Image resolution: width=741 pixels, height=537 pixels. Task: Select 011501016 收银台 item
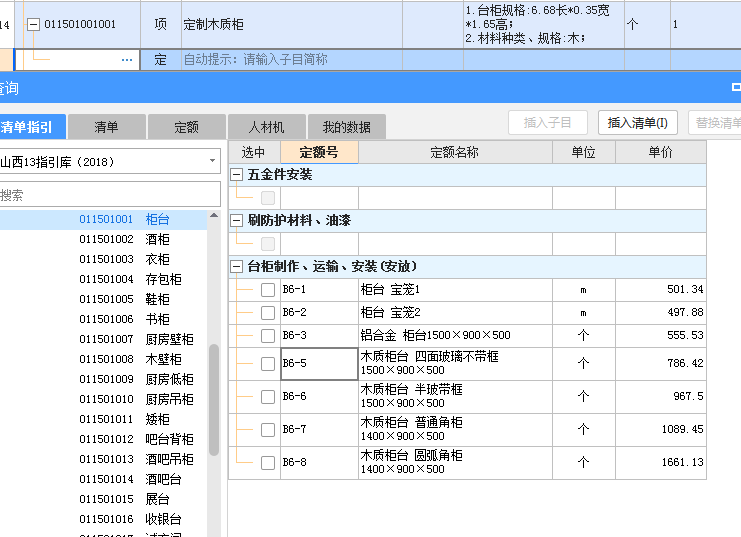pyautogui.click(x=103, y=519)
